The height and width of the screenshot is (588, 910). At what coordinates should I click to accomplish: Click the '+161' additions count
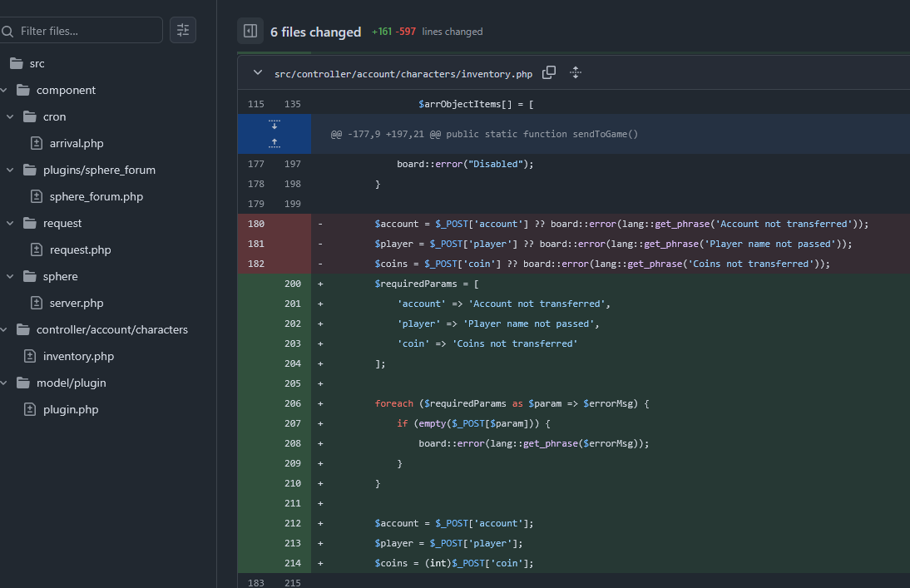click(x=381, y=32)
